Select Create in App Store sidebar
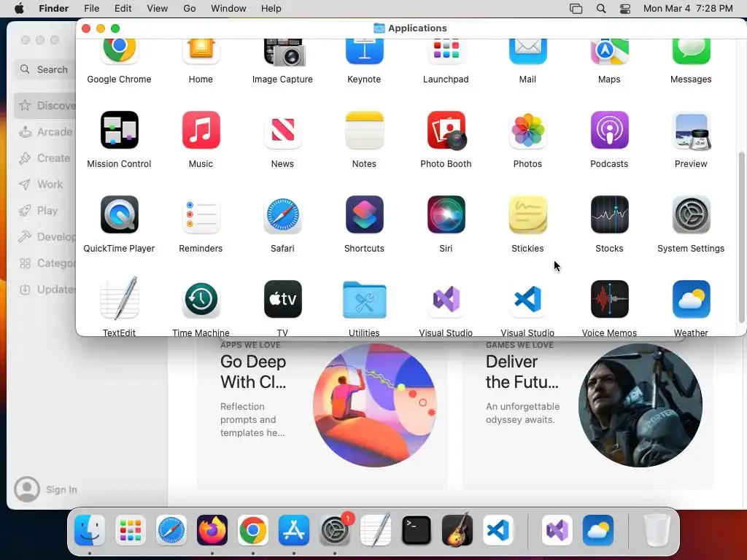 tap(44, 158)
